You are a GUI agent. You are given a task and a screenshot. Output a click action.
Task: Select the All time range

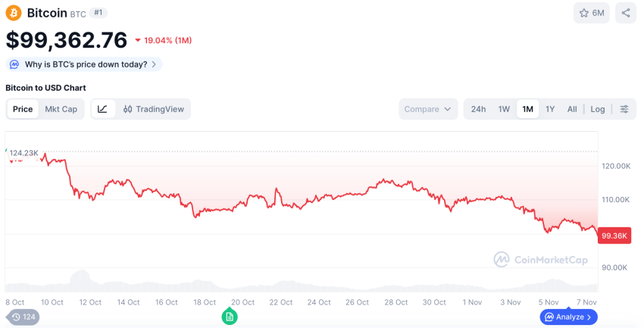pyautogui.click(x=572, y=109)
